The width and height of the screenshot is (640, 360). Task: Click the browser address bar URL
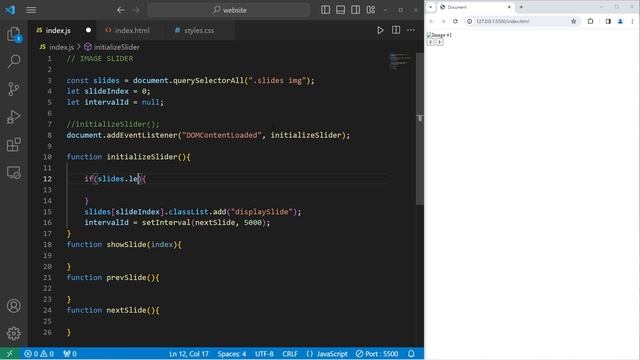click(x=502, y=21)
